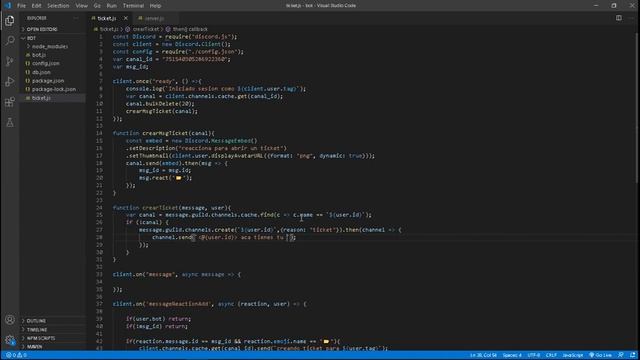Click then() callback in the breadcrumb
Screen dimensions: 640x360
point(189,29)
